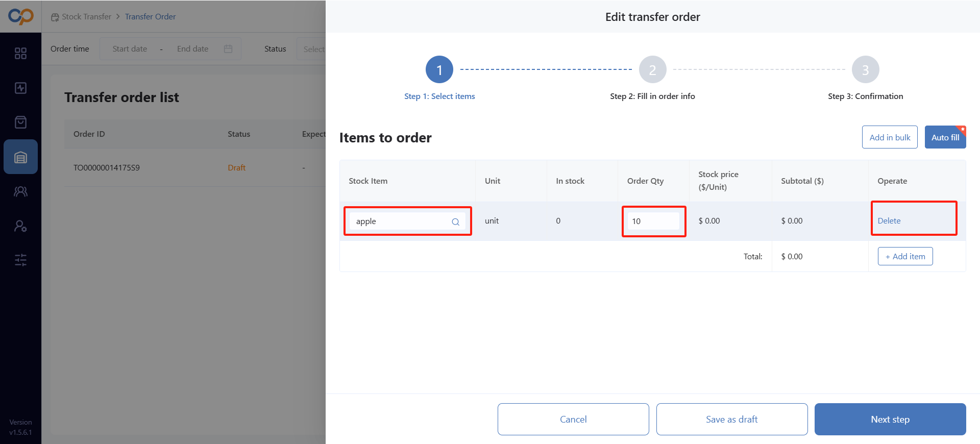Click the step 3 circle
980x444 pixels.
click(865, 69)
